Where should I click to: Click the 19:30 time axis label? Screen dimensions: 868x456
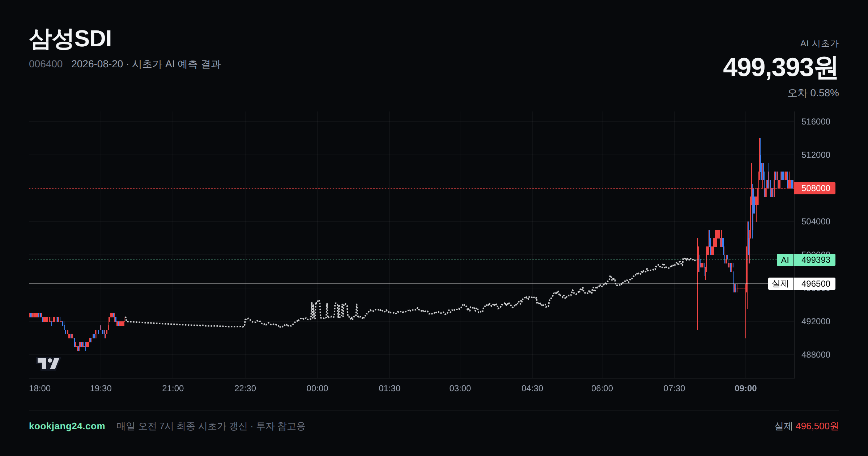coord(101,388)
